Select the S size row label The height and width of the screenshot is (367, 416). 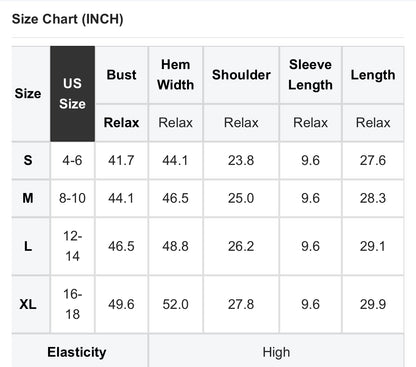[28, 160]
